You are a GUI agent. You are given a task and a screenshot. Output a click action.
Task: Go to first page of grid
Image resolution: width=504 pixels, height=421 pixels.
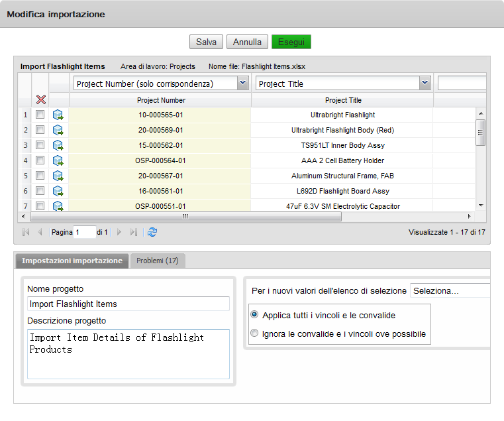tap(26, 232)
